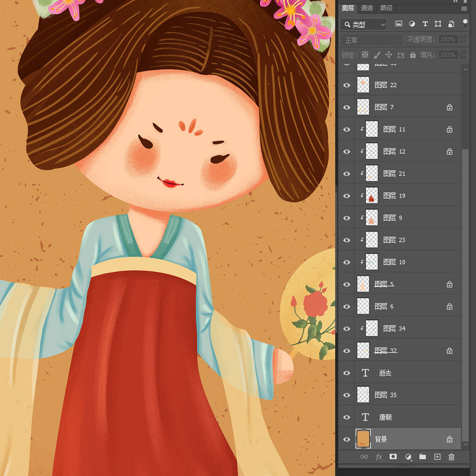Screen dimensions: 476x476
Task: Click the lock icon on 图层 5
Action: pos(450,285)
